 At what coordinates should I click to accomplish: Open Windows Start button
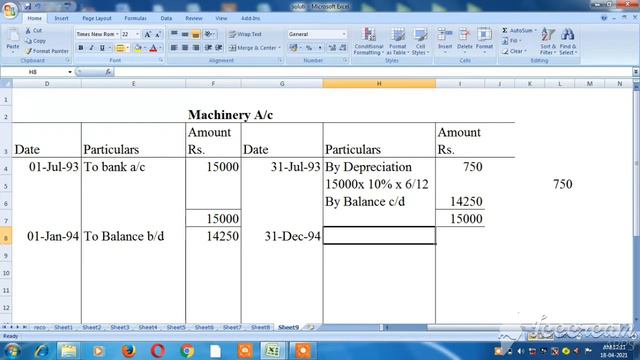pyautogui.click(x=11, y=351)
